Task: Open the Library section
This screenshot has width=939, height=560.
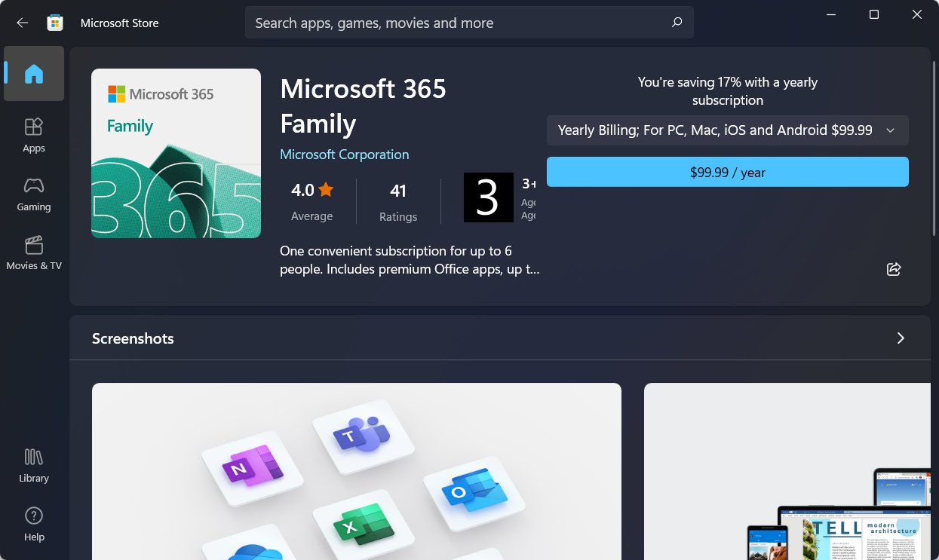Action: click(34, 465)
